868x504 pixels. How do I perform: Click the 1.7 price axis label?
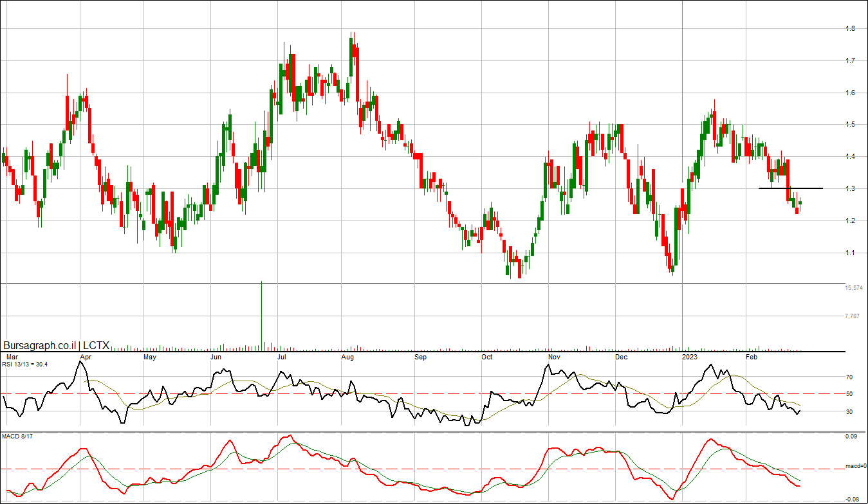pos(850,60)
